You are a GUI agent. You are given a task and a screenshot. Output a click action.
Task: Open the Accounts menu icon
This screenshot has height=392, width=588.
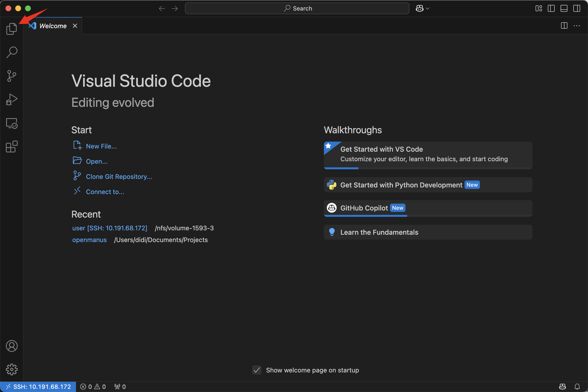click(12, 346)
